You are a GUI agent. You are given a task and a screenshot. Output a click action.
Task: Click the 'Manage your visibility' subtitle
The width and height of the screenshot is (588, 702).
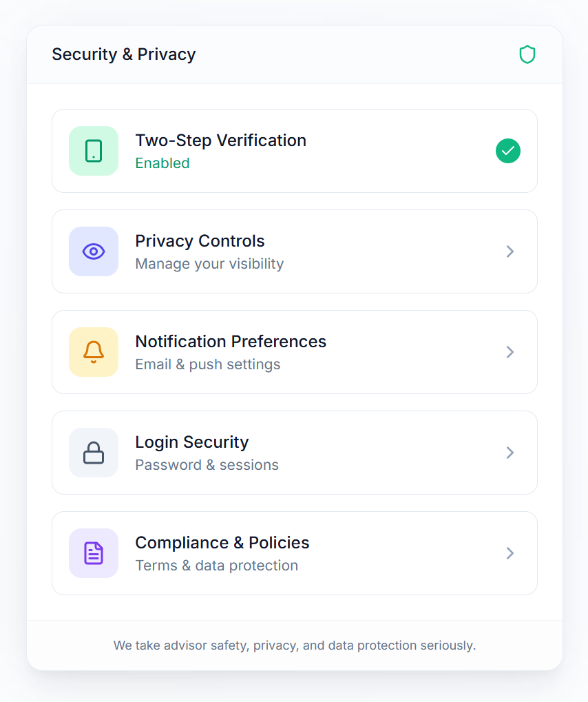coord(209,264)
